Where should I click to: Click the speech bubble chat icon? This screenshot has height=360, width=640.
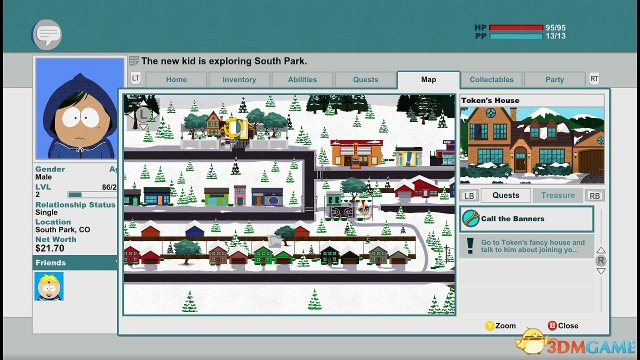[47, 34]
